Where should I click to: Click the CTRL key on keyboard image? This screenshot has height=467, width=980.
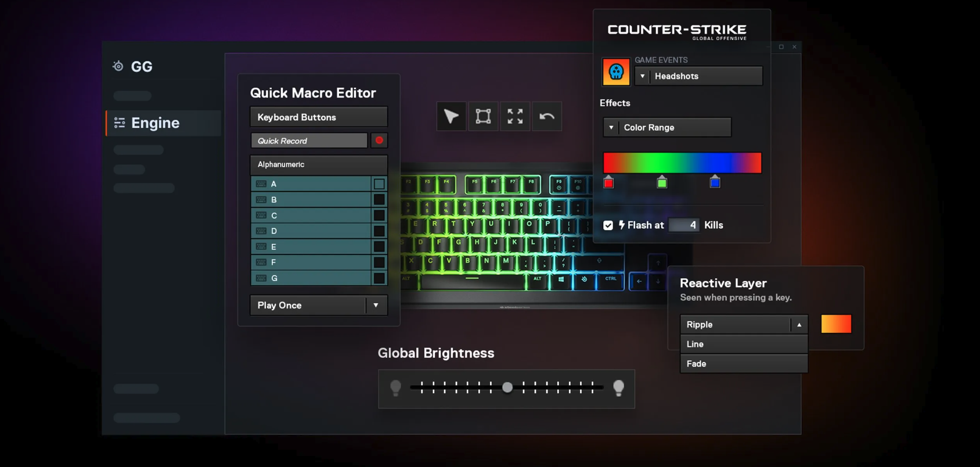pos(611,279)
